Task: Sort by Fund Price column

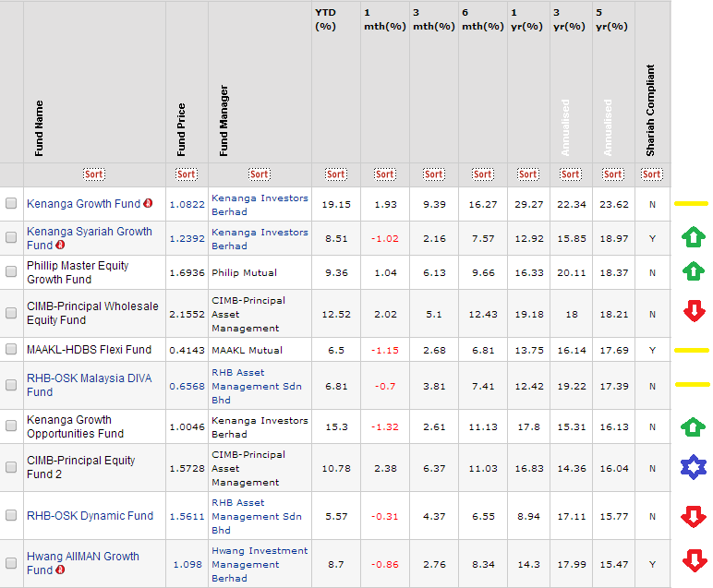Action: pyautogui.click(x=187, y=174)
